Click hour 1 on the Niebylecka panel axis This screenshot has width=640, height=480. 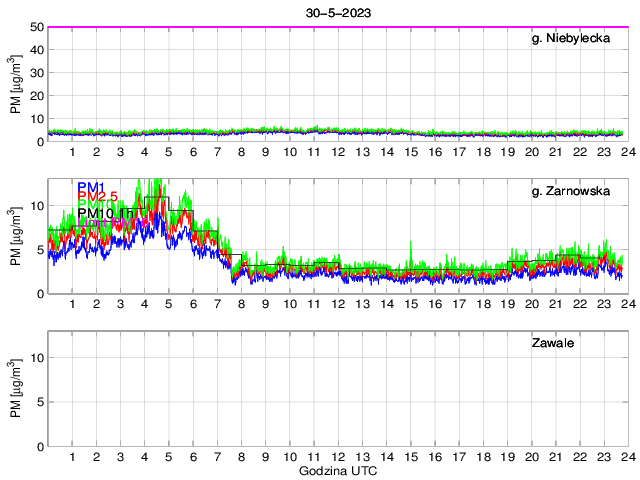point(72,152)
